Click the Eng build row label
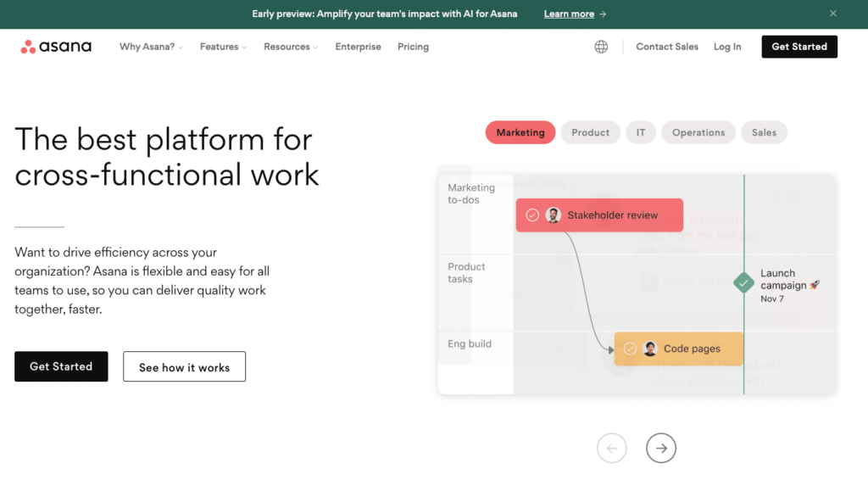The width and height of the screenshot is (868, 491). coord(470,343)
